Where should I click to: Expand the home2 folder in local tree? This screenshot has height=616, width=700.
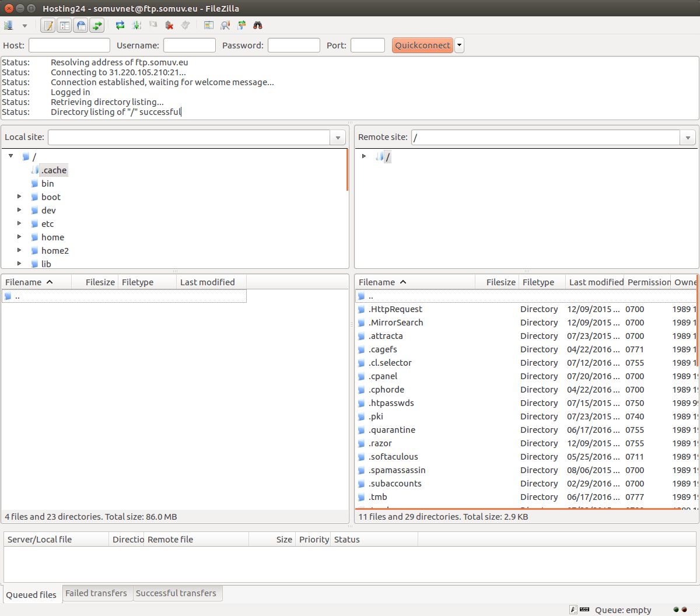[19, 250]
